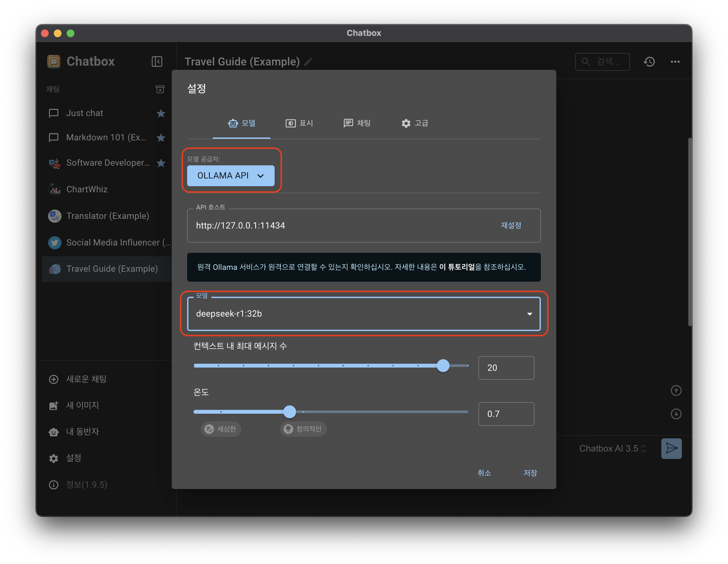The width and height of the screenshot is (728, 564).
Task: Switch to the 표시 tab
Action: pos(299,123)
